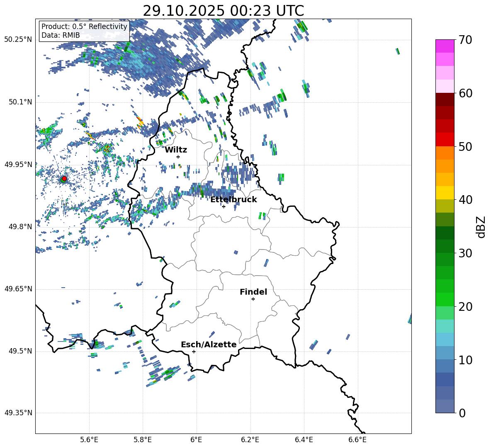Click the 49.95°N latitude tick label
Image resolution: width=491 pixels, height=448 pixels.
(18, 165)
